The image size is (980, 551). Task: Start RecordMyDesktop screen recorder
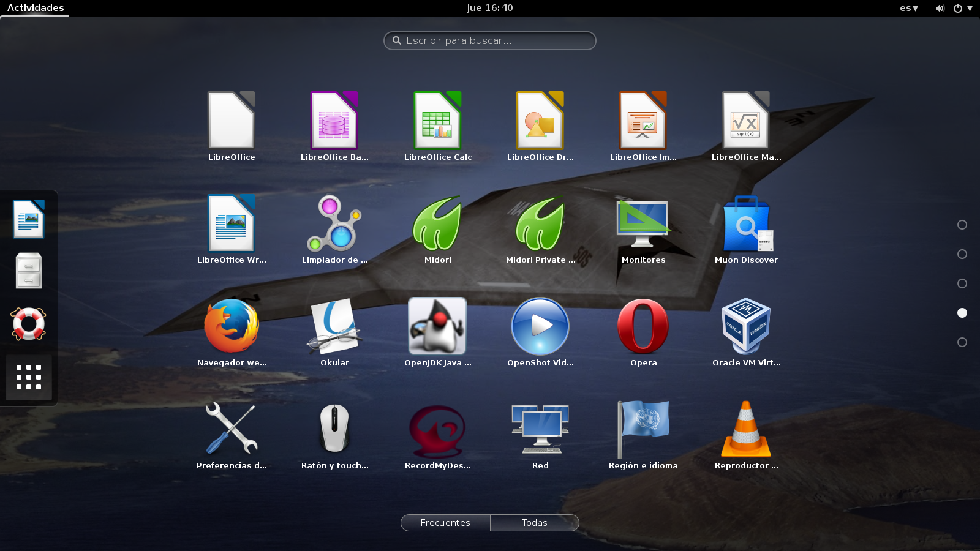[x=437, y=429]
